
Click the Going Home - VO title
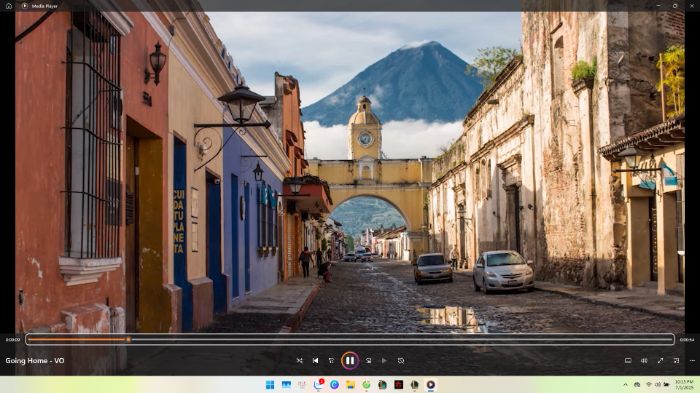tap(35, 360)
